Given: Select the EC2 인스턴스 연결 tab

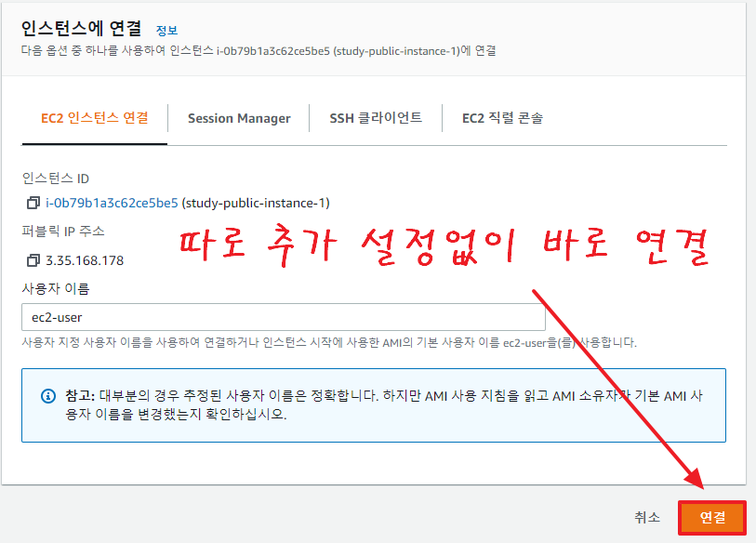Looking at the screenshot, I should (95, 118).
